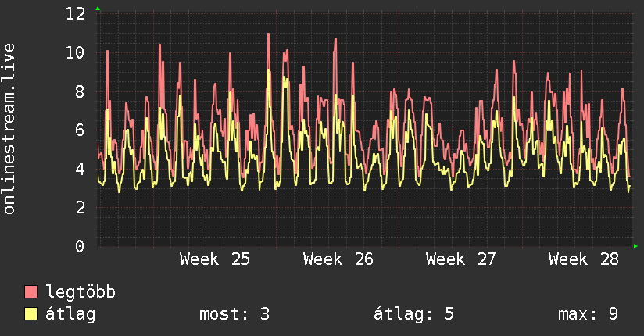Screen dimensions: 644x336
Task: Click the y-axis value 2
Action: [x=80, y=208]
